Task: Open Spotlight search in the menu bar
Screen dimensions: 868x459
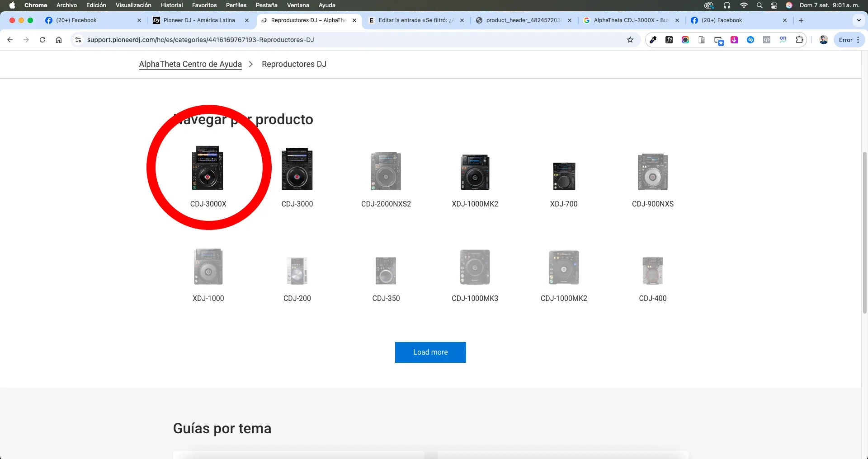Action: [759, 5]
